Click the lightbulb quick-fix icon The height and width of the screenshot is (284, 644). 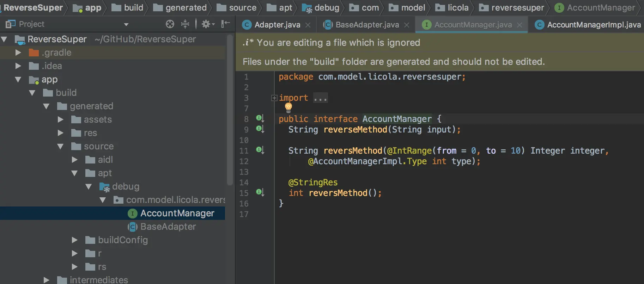[288, 107]
